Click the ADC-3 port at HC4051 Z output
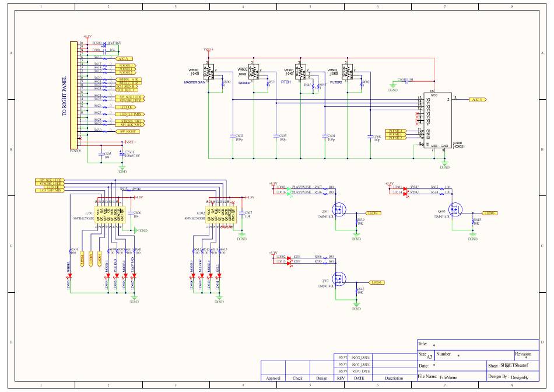This screenshot has height=392, width=554. [x=478, y=100]
